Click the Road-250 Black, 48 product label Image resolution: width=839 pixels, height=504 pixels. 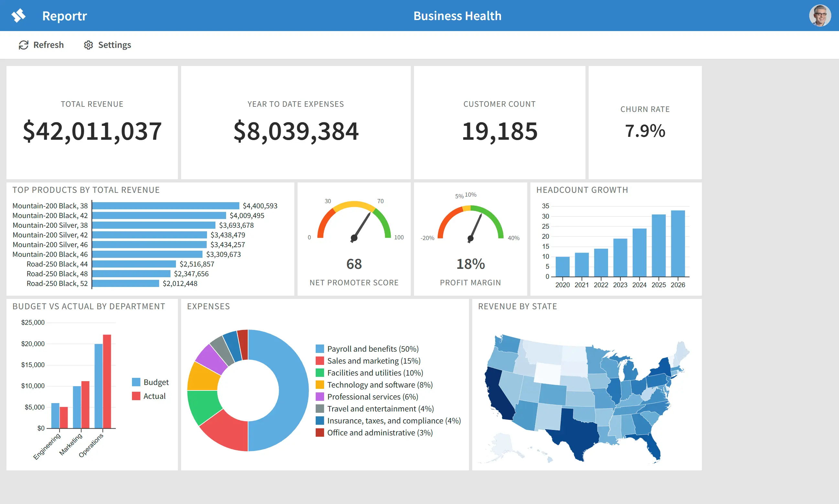click(57, 274)
